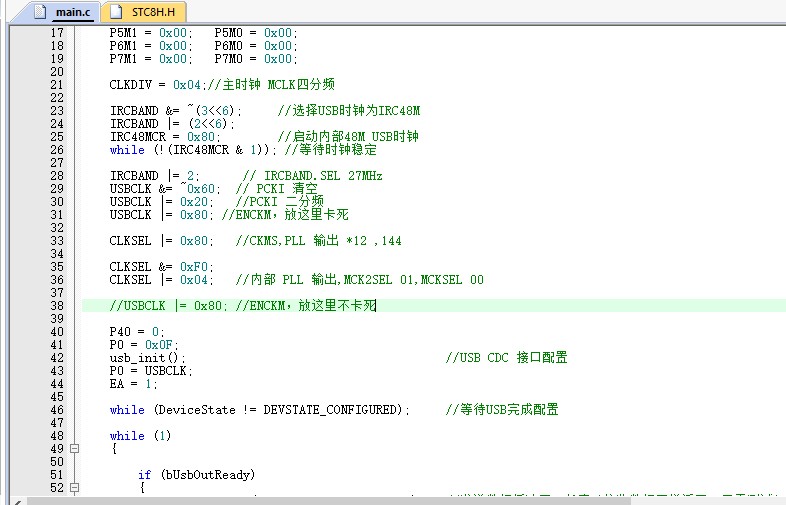This screenshot has width=786, height=505.
Task: Click the 'usb_init()' call
Action: click(147, 358)
